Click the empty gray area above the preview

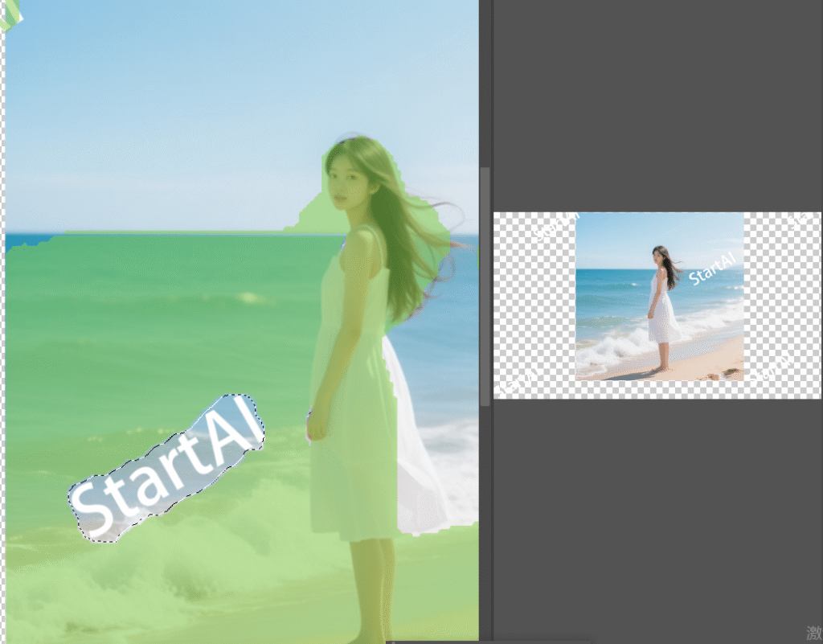pyautogui.click(x=651, y=105)
